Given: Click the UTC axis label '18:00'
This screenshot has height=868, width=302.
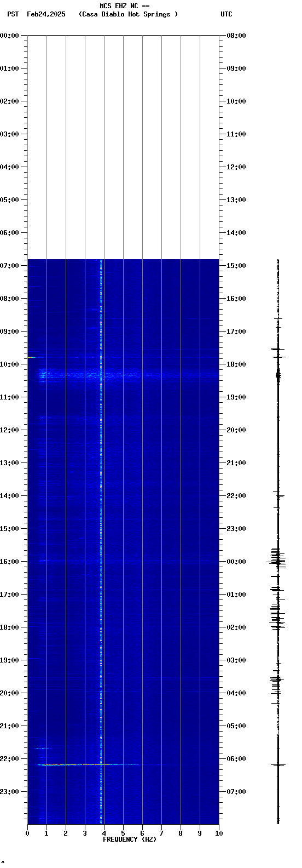Looking at the screenshot, I should (x=236, y=364).
